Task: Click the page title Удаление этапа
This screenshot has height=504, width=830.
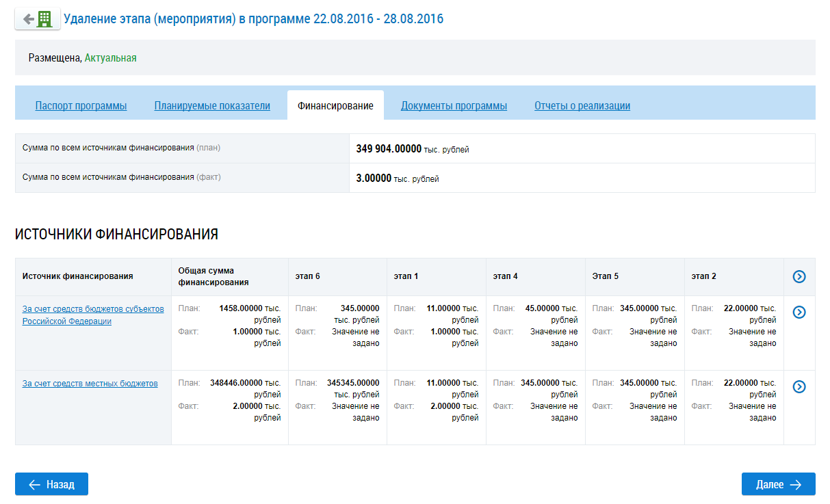Action: tap(253, 19)
